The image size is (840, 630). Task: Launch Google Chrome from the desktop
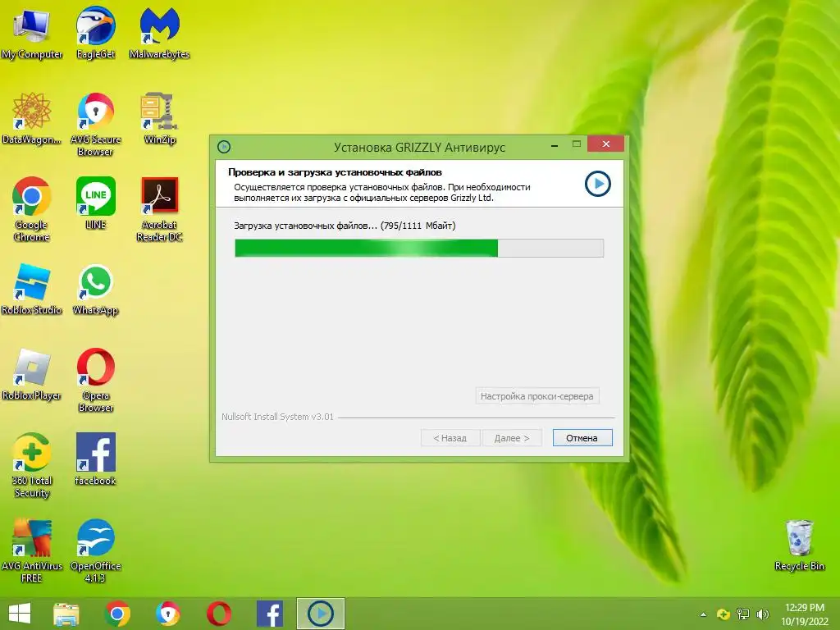pos(32,209)
